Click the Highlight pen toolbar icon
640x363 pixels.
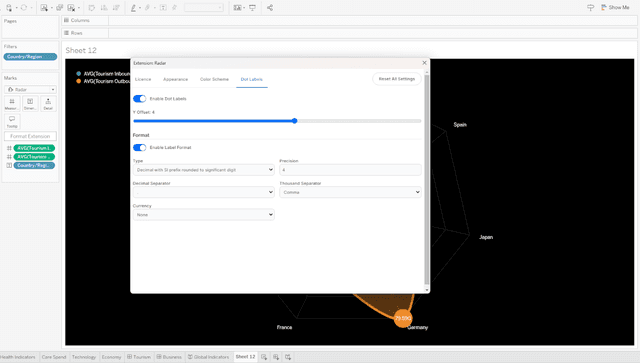[133, 7]
